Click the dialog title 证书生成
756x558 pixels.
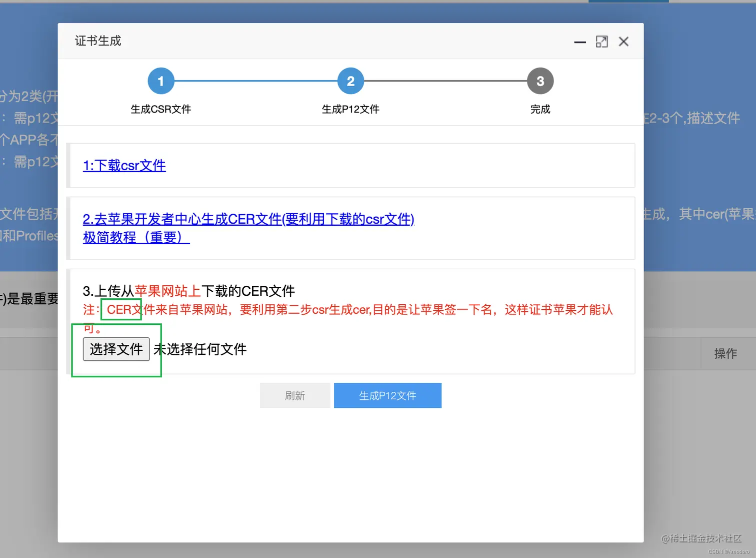[x=97, y=41]
